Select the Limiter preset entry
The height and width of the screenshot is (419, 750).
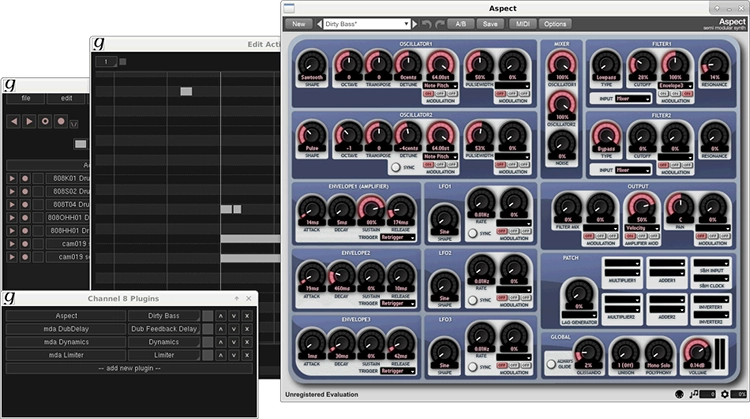164,355
